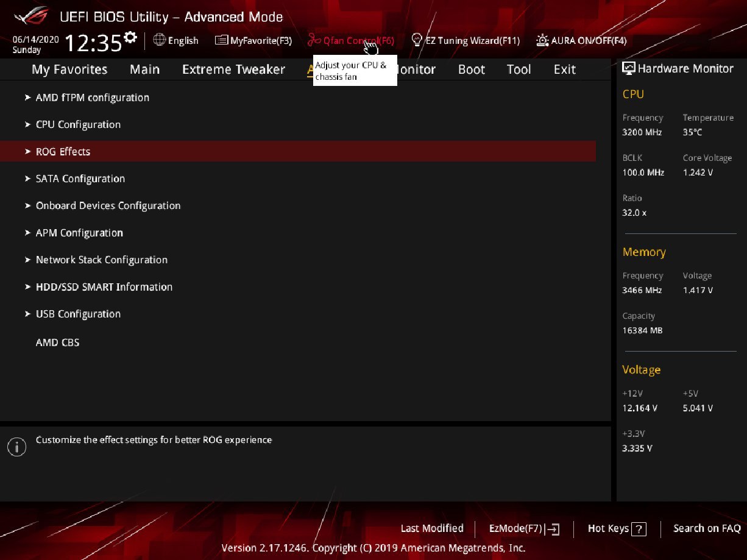Click the MyFavorite list icon

click(x=222, y=40)
